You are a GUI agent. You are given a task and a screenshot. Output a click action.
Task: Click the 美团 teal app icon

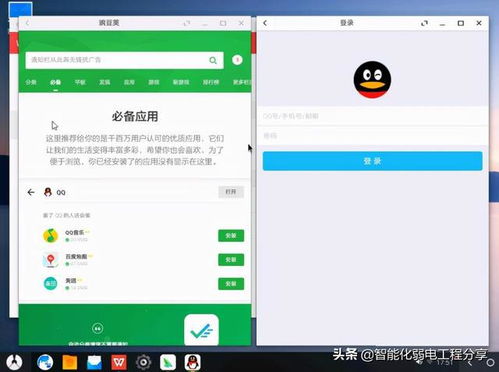51,283
